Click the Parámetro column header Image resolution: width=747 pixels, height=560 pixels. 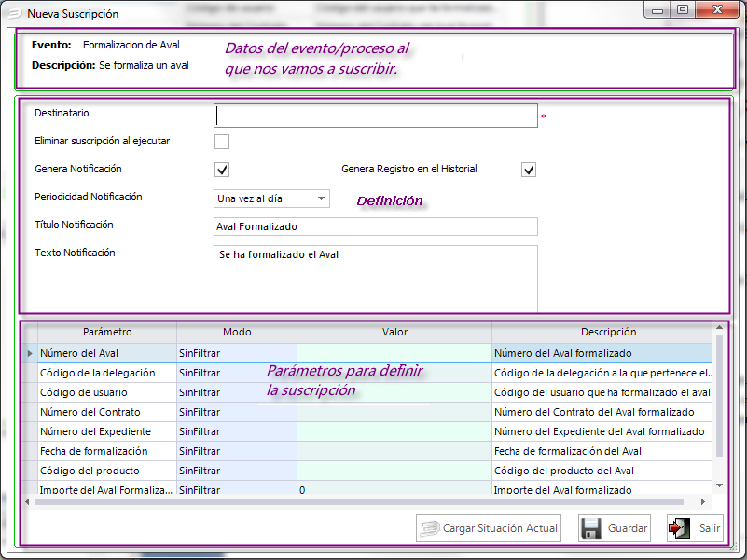pos(107,332)
